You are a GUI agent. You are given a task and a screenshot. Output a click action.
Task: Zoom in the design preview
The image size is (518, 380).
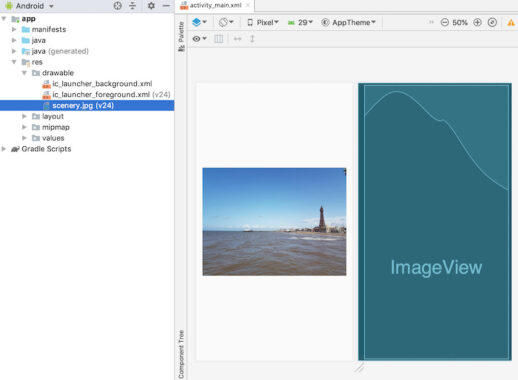[477, 22]
